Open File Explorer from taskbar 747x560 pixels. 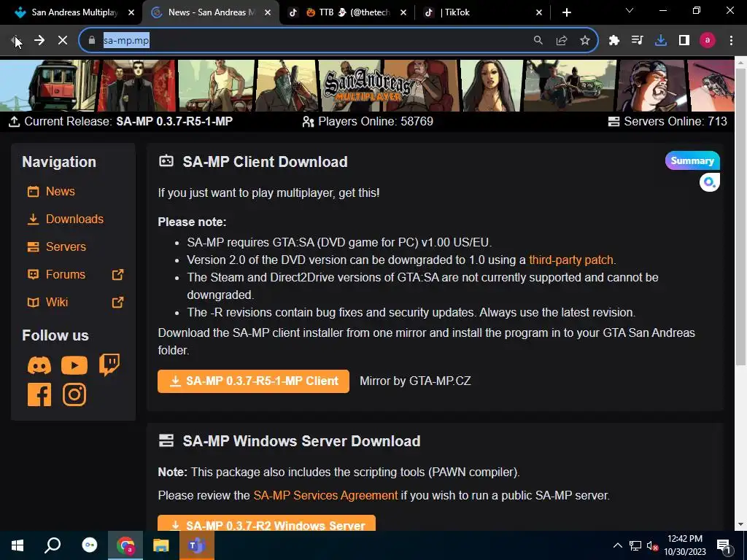point(161,545)
